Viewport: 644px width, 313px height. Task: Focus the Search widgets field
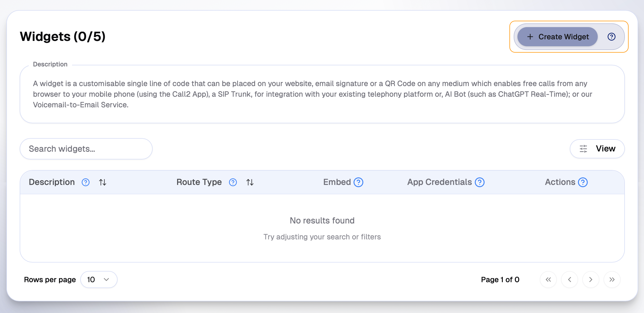(x=86, y=149)
